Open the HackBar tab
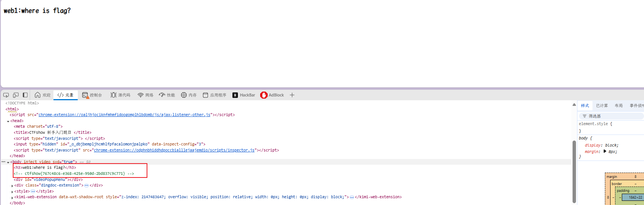 point(244,95)
